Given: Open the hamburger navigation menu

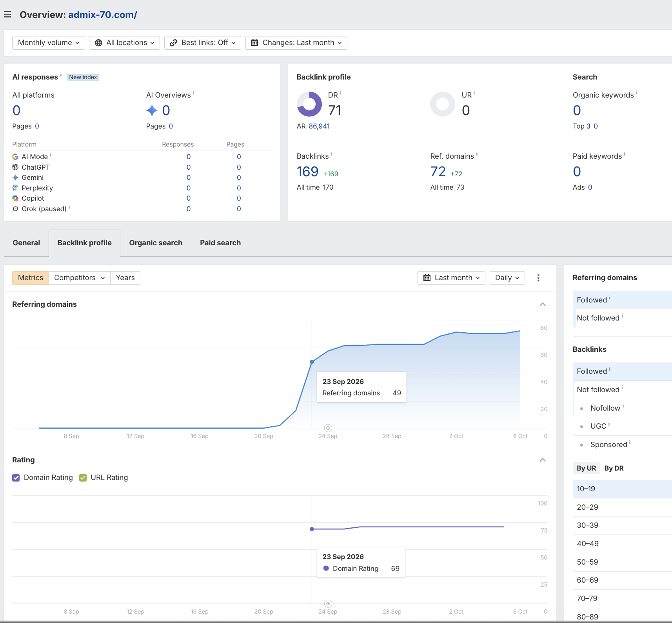Looking at the screenshot, I should click(x=7, y=14).
